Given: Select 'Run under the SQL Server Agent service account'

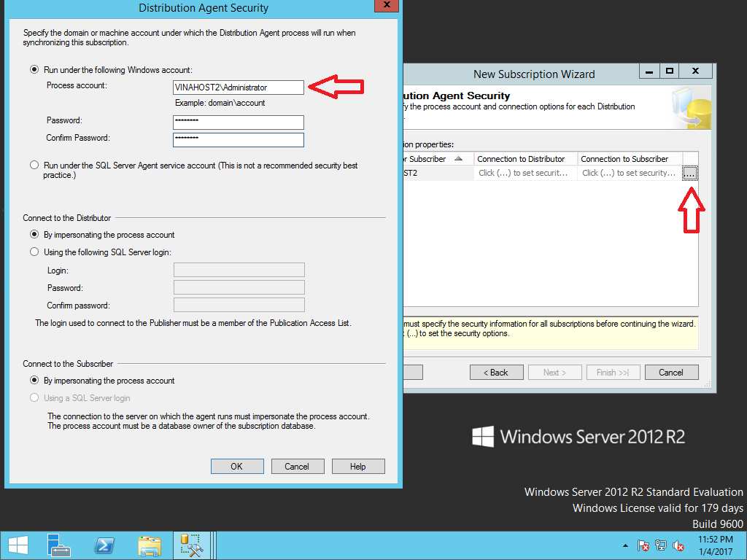Looking at the screenshot, I should click(x=34, y=166).
